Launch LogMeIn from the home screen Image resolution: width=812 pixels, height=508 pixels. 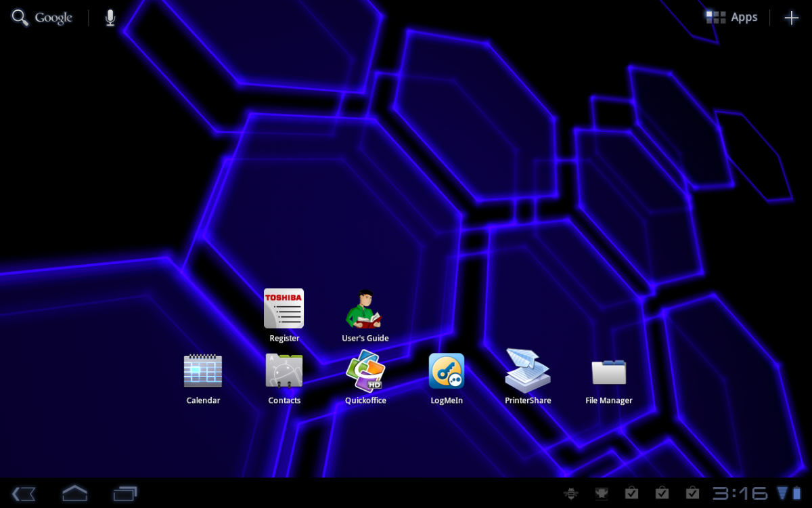(x=447, y=371)
